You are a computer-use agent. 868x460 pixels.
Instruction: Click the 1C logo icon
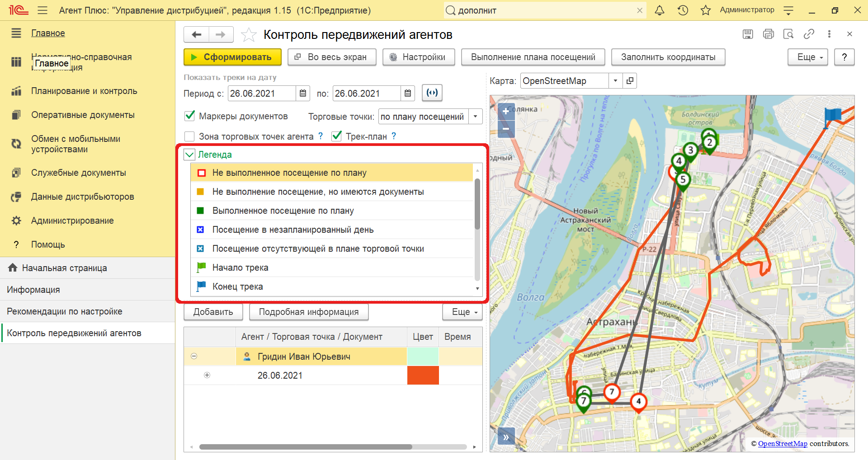point(19,10)
